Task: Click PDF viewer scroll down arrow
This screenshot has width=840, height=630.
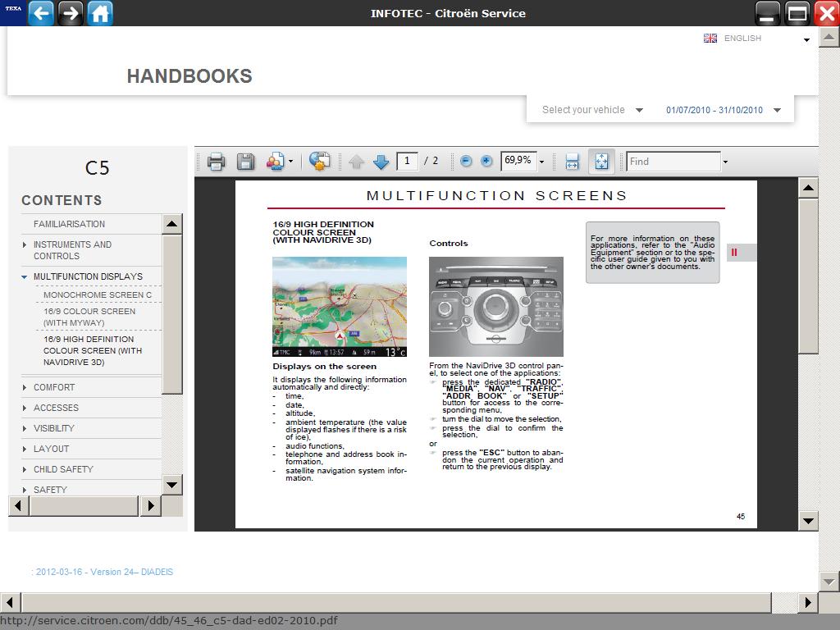Action: (x=808, y=520)
